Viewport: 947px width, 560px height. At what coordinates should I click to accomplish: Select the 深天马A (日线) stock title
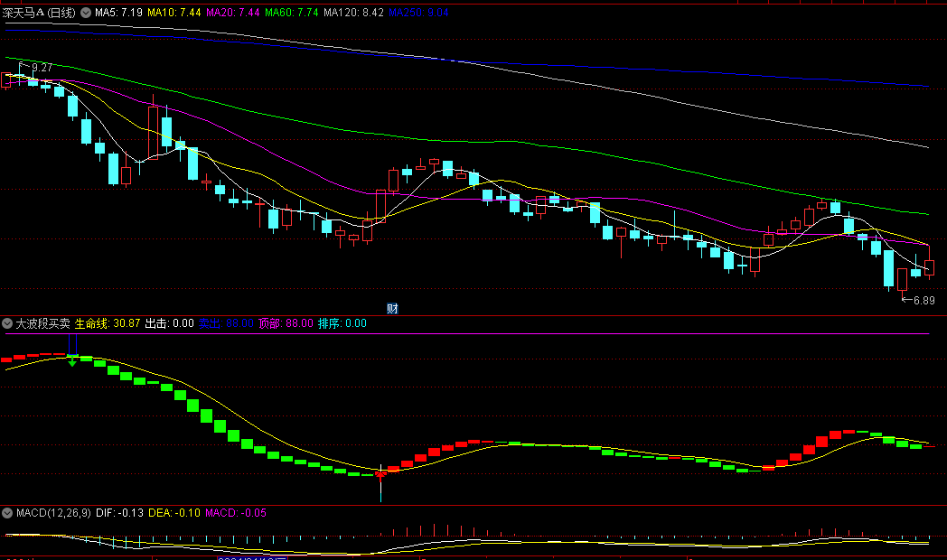pos(39,13)
